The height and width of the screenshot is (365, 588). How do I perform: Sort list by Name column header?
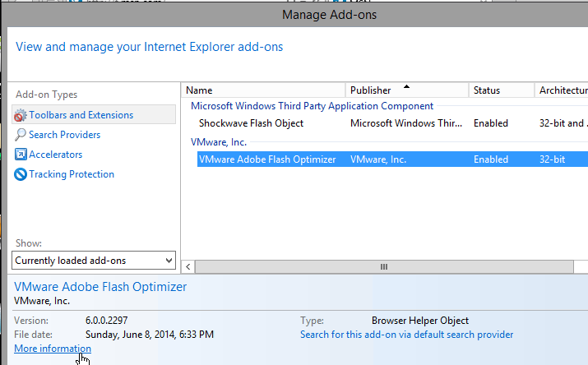pyautogui.click(x=263, y=90)
